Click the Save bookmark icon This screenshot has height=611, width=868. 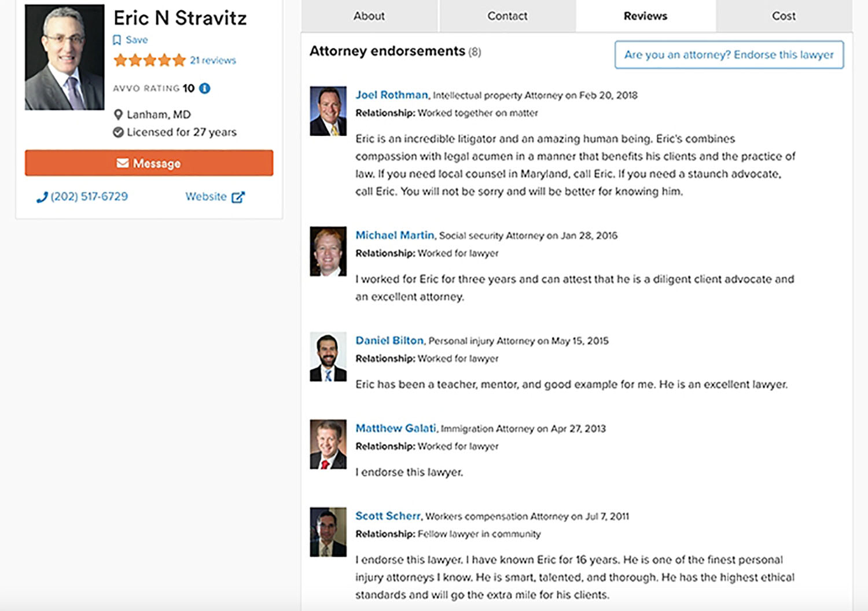coord(118,40)
